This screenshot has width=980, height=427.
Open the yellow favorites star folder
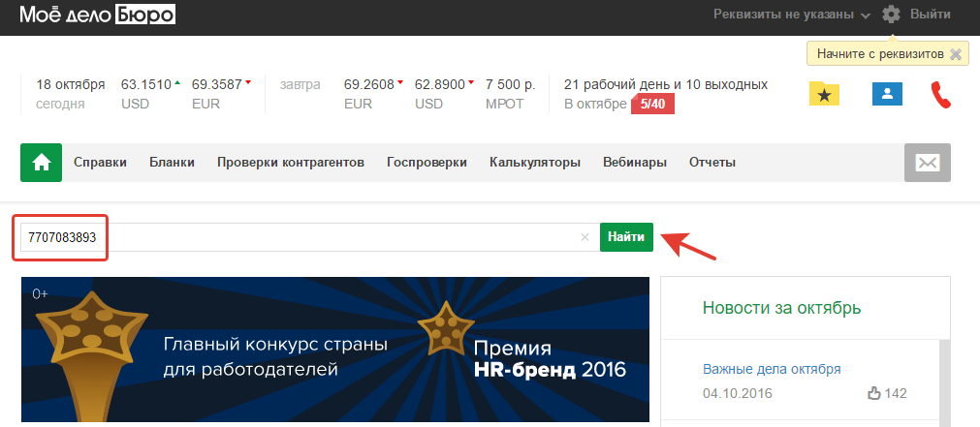tap(824, 94)
